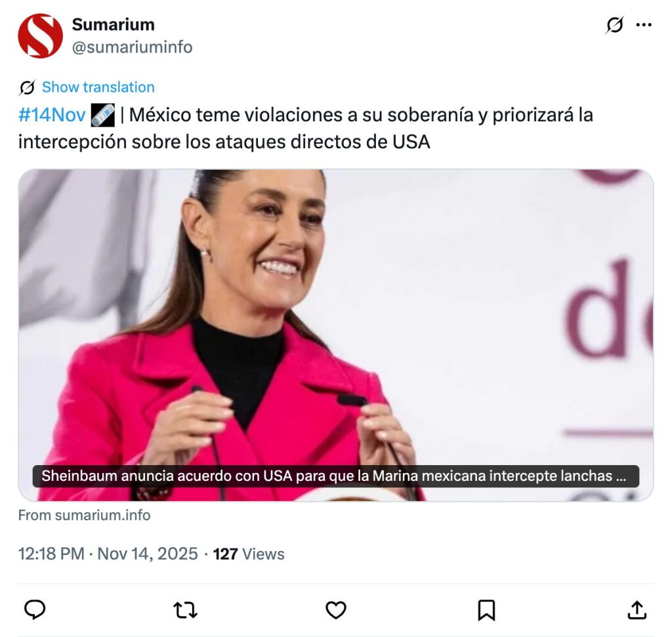
Task: Like the post with the heart icon
Action: point(335,609)
